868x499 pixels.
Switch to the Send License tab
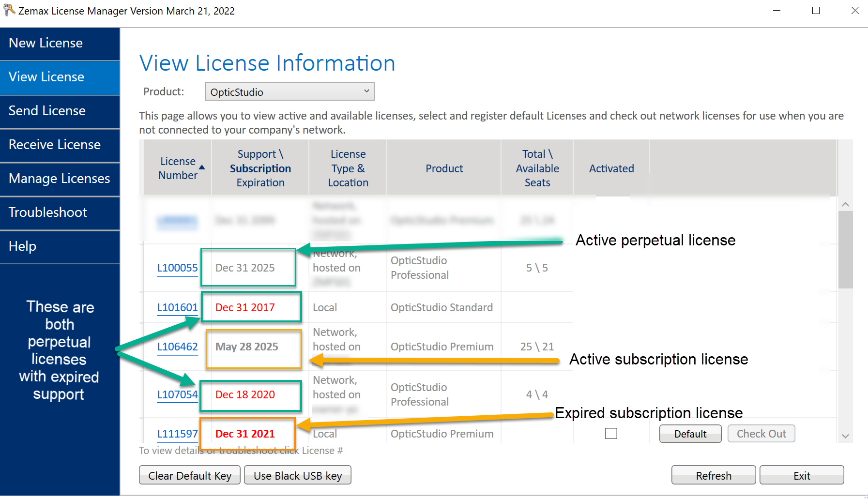[60, 111]
